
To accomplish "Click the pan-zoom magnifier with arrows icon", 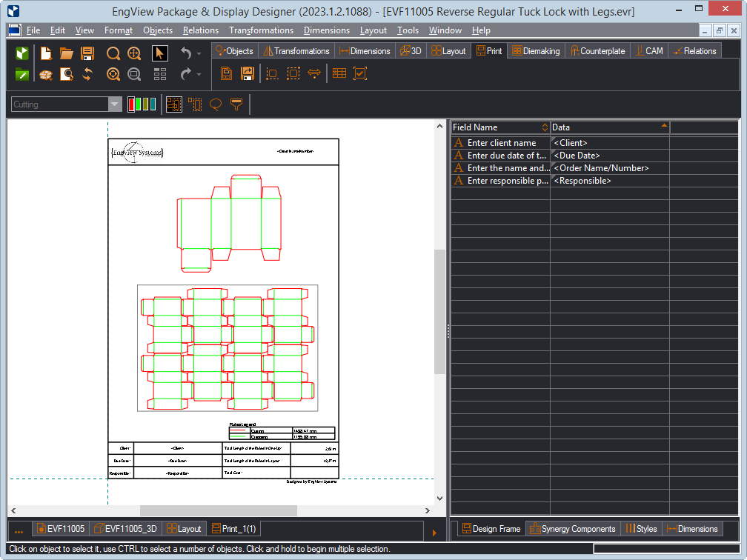I will tap(134, 53).
